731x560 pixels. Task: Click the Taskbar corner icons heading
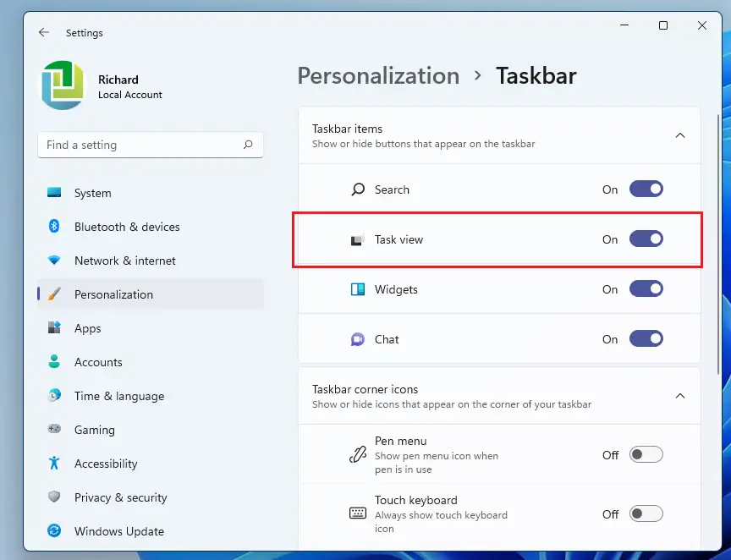tap(365, 389)
